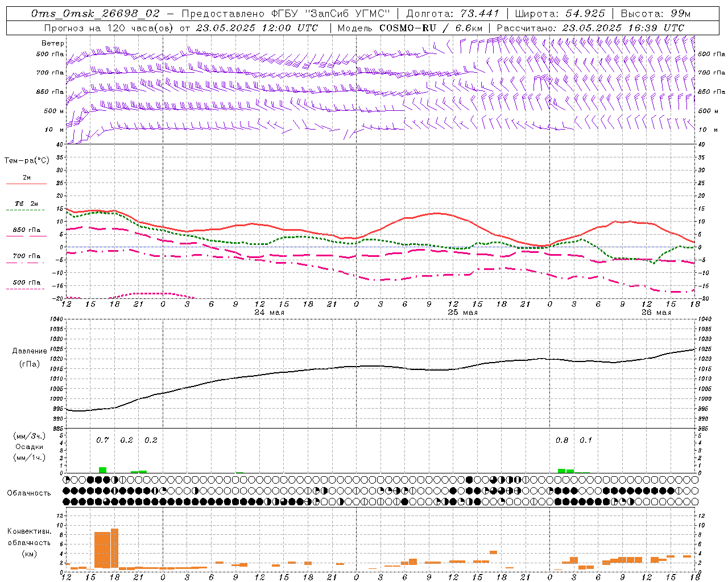
Task: Click the Td 2м legend label
Action: [x=27, y=203]
